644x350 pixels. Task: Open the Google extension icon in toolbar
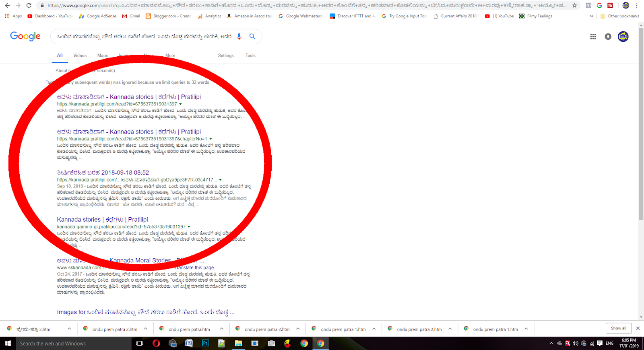pyautogui.click(x=599, y=5)
